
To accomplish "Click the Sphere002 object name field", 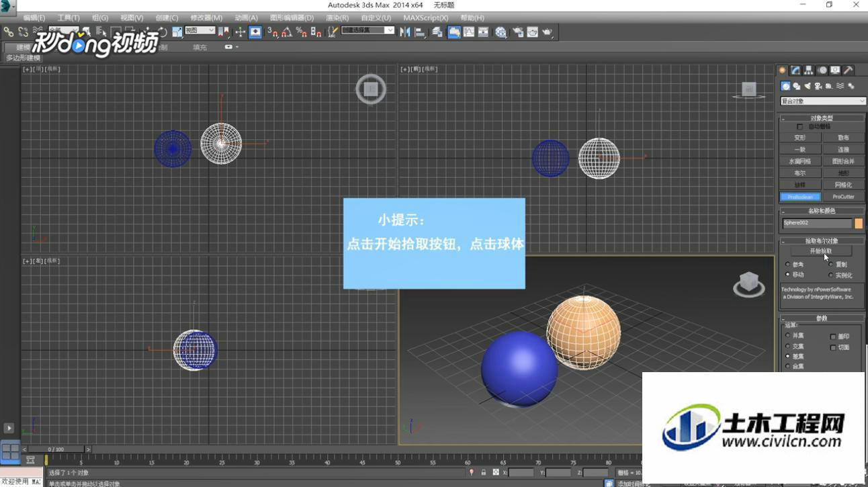I will tap(817, 223).
